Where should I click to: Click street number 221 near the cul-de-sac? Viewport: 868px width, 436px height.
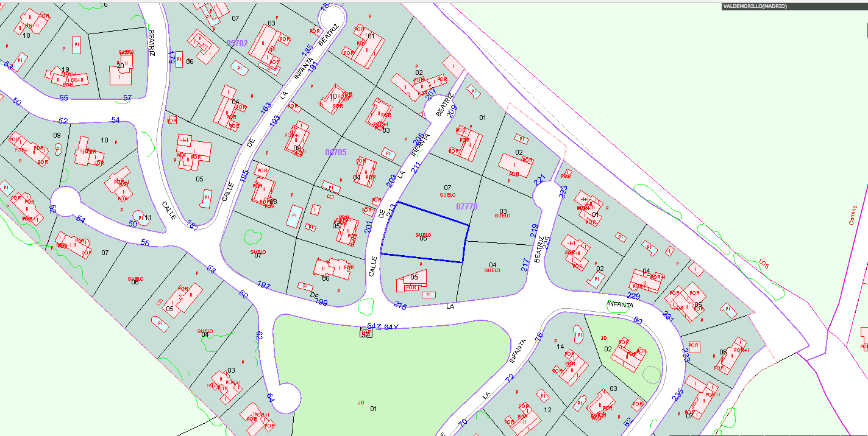click(x=539, y=180)
